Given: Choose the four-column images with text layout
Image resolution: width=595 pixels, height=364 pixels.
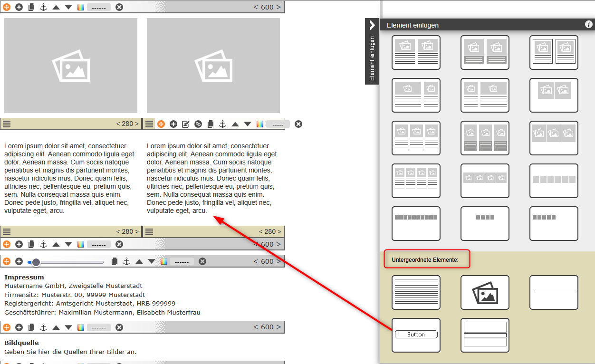Looking at the screenshot, I should [416, 181].
